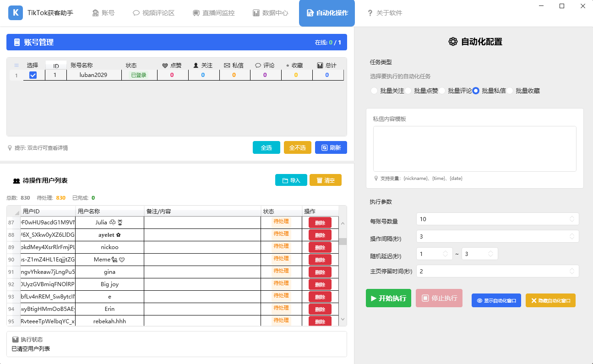Click the select-all corner triangle in user table
The height and width of the screenshot is (364, 593).
point(17,212)
